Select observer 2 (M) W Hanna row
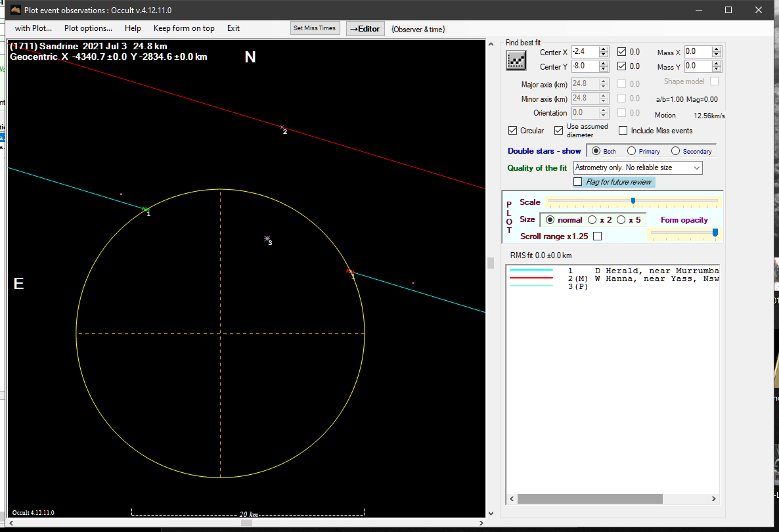Viewport: 779px width, 532px height. pyautogui.click(x=613, y=278)
